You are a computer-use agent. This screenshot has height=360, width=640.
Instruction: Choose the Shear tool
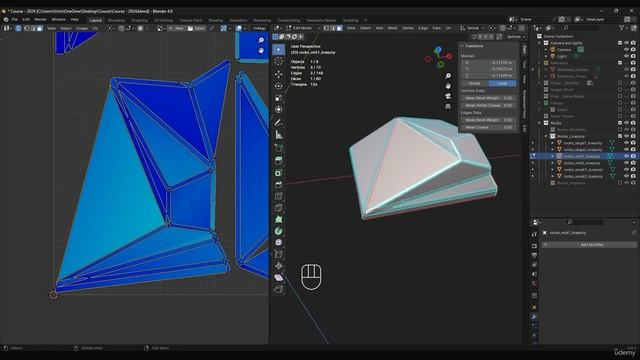[x=279, y=278]
